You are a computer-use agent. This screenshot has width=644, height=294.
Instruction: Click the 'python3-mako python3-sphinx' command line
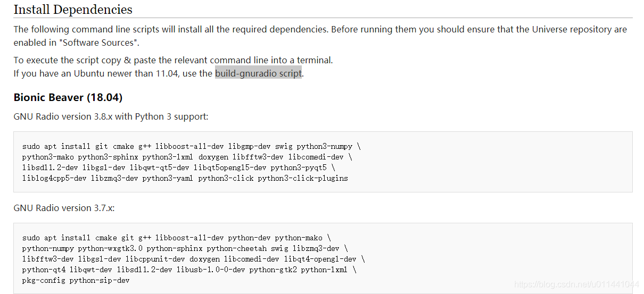(x=187, y=157)
